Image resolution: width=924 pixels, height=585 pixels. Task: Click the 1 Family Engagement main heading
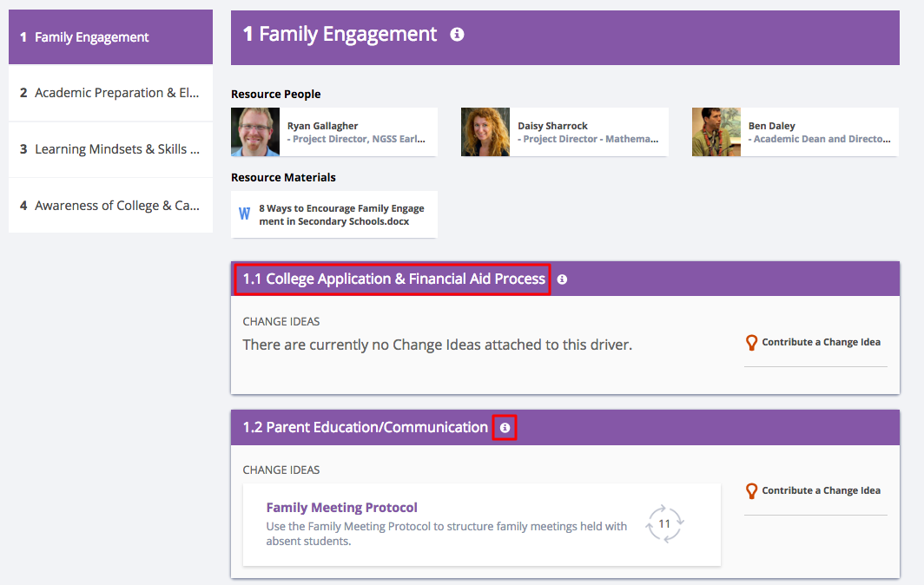(340, 35)
